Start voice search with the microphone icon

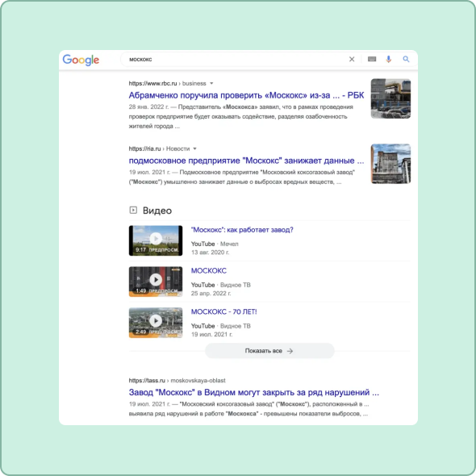(389, 59)
